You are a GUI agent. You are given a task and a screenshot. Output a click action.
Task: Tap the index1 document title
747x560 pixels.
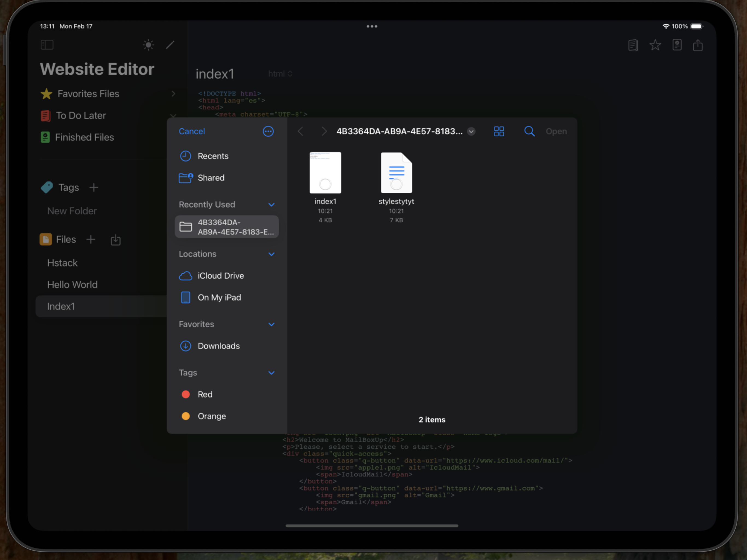[215, 74]
